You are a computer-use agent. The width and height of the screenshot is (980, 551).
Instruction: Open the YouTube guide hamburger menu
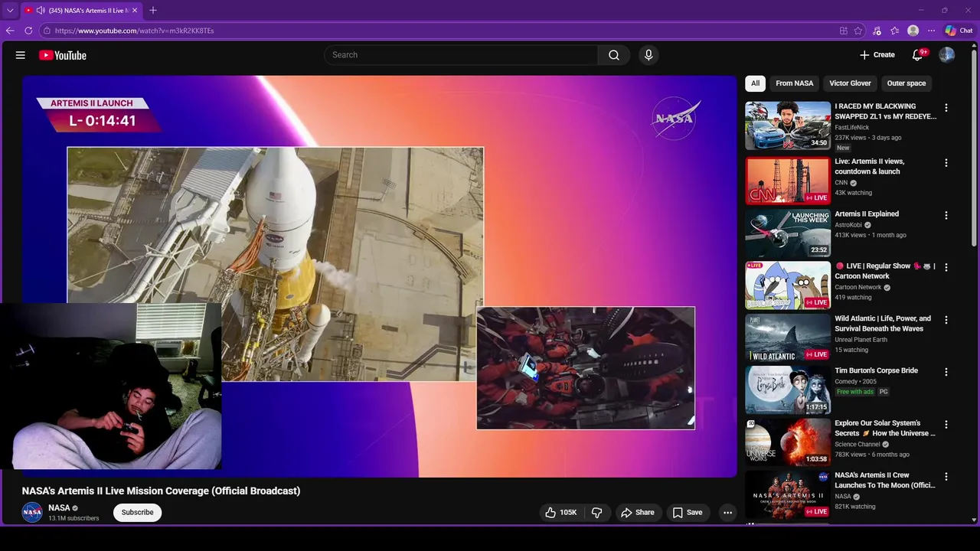(x=21, y=55)
